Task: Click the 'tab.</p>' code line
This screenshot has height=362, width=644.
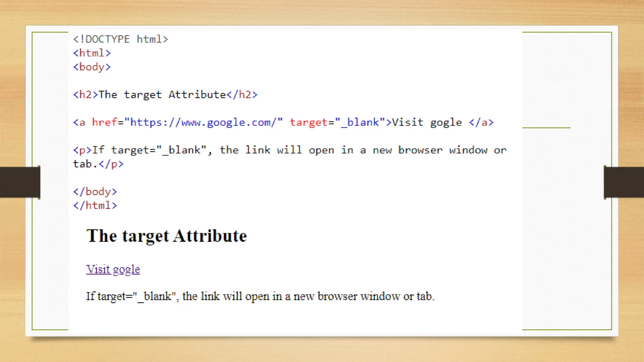Action: (98, 164)
